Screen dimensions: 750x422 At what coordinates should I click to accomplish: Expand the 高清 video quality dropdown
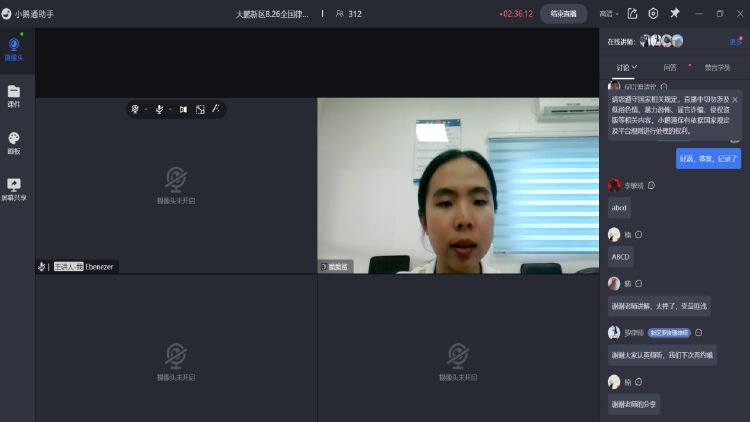[608, 14]
